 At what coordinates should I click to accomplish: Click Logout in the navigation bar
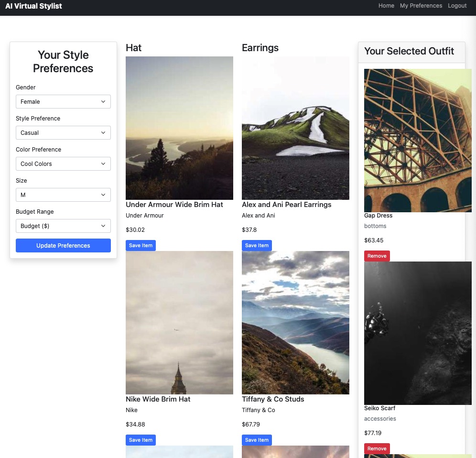click(457, 6)
